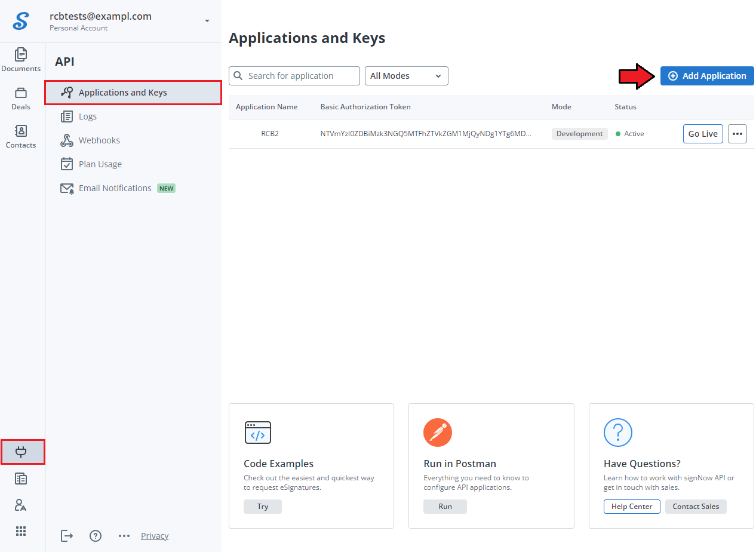Image resolution: width=756 pixels, height=552 pixels.
Task: Open the All Modes dropdown
Action: pyautogui.click(x=407, y=76)
